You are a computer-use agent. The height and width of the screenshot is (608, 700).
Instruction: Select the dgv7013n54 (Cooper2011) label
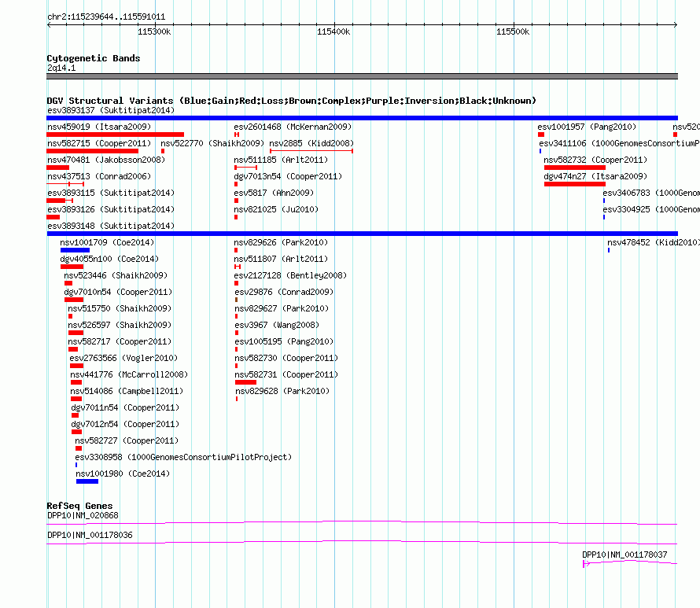click(x=288, y=176)
